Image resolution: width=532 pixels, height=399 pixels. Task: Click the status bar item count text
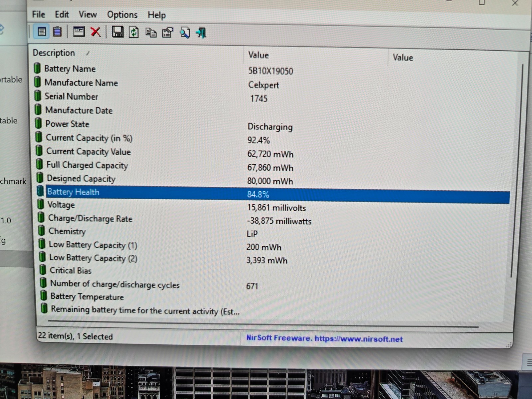[75, 336]
